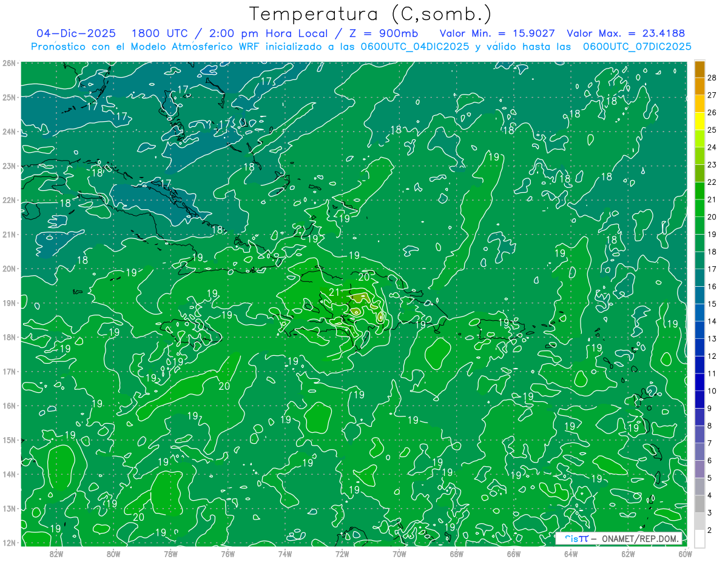Screen dimensions: 728x562
Task: Click the '14N' latitude axis label
Action: click(x=10, y=474)
